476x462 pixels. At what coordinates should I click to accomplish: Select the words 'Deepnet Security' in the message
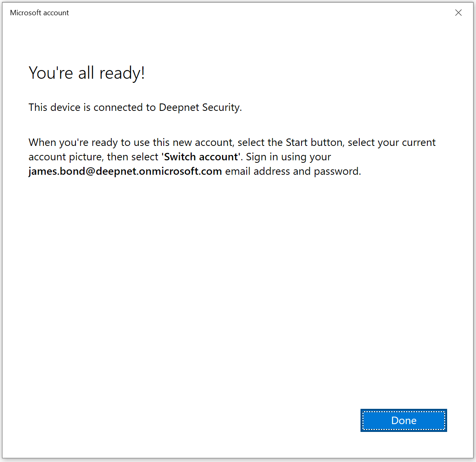point(199,108)
